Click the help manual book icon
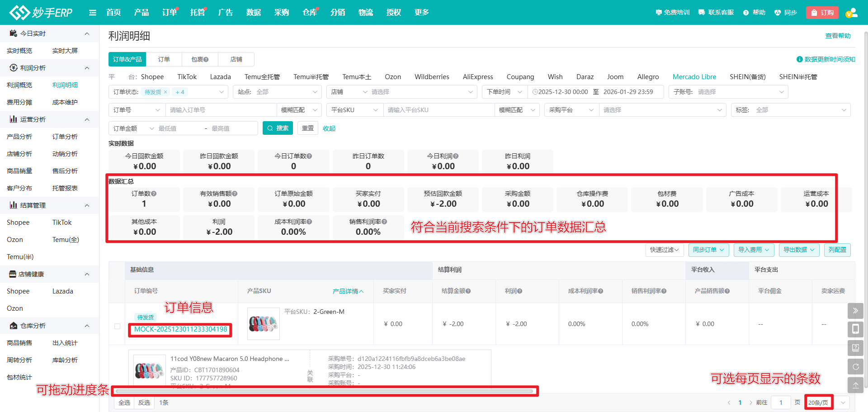The width and height of the screenshot is (868, 412). pyautogui.click(x=855, y=348)
